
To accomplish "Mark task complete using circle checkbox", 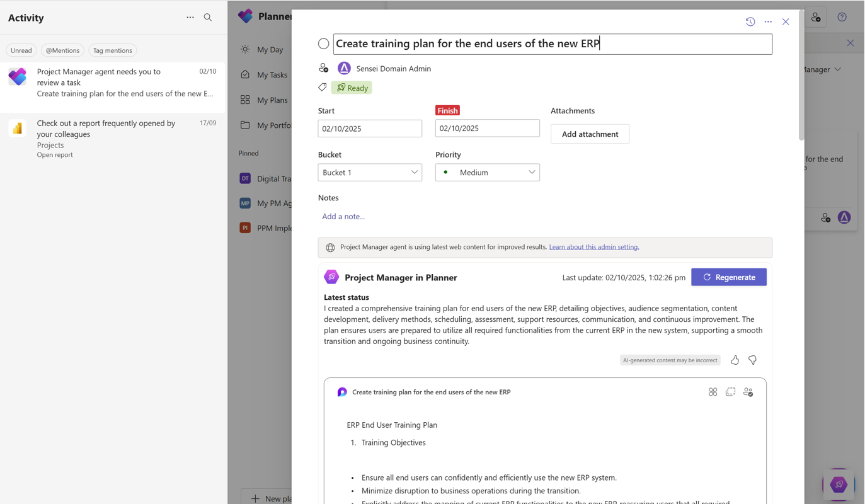I will tap(323, 43).
